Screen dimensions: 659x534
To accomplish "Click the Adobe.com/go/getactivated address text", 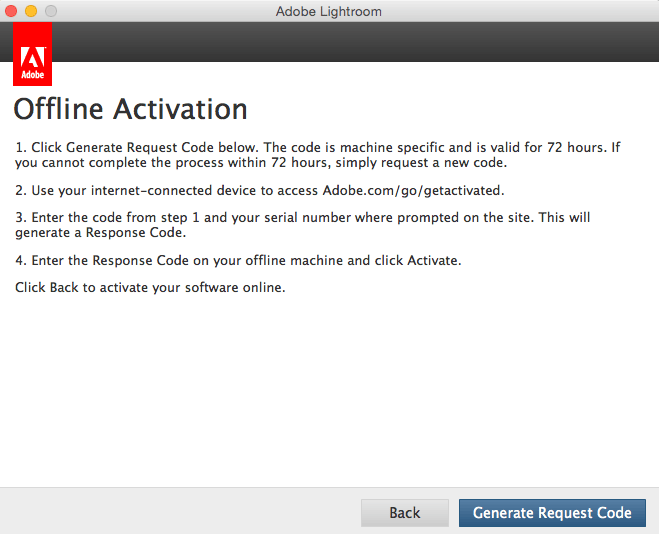I will (x=413, y=190).
